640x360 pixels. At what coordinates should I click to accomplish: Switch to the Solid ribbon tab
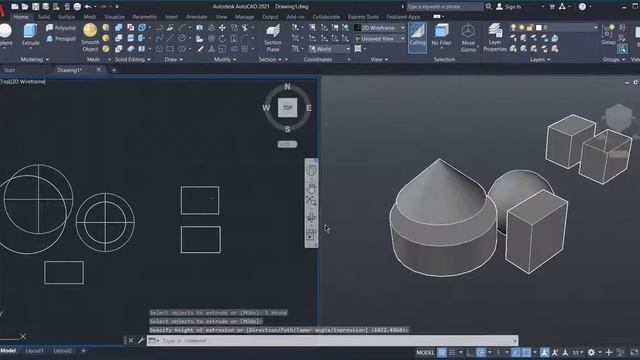click(44, 17)
